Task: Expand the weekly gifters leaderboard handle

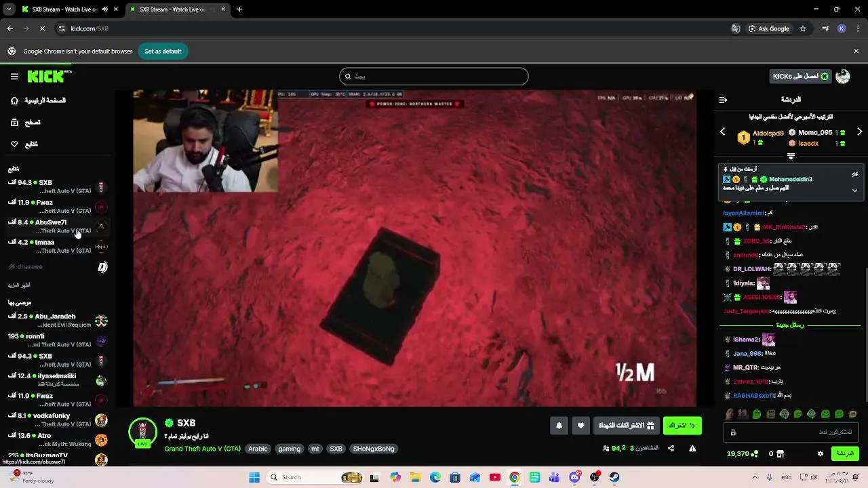Action: [791, 156]
